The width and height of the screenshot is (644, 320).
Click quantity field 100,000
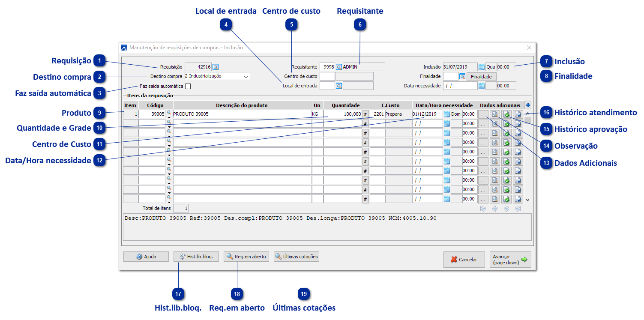(x=343, y=114)
